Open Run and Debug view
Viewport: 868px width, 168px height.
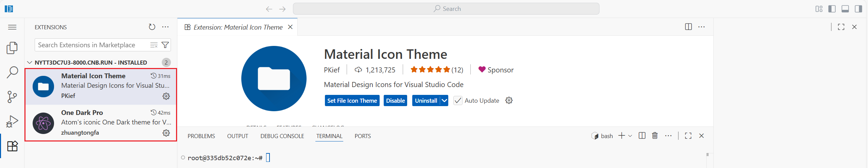12,121
